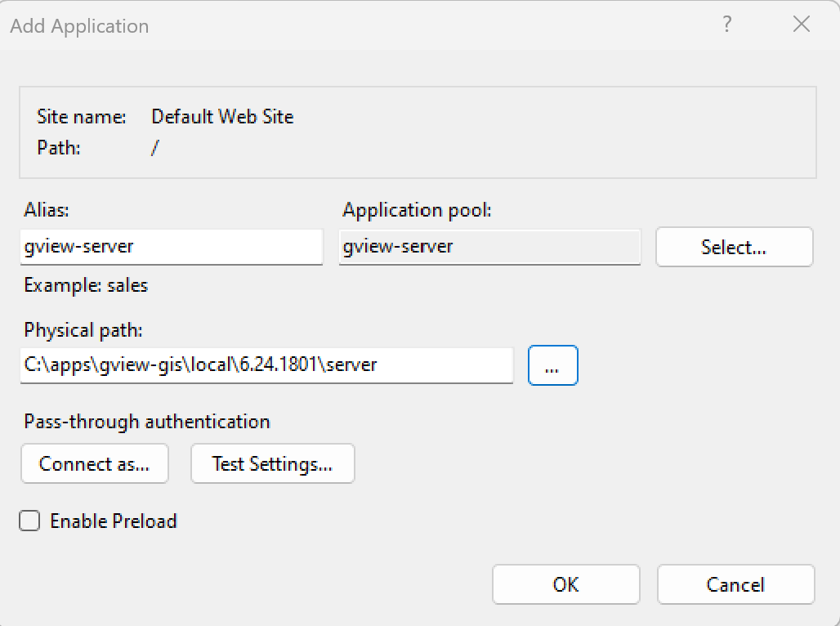Click the 'Add Application' window title
Viewport: 840px width, 626px height.
tap(79, 26)
